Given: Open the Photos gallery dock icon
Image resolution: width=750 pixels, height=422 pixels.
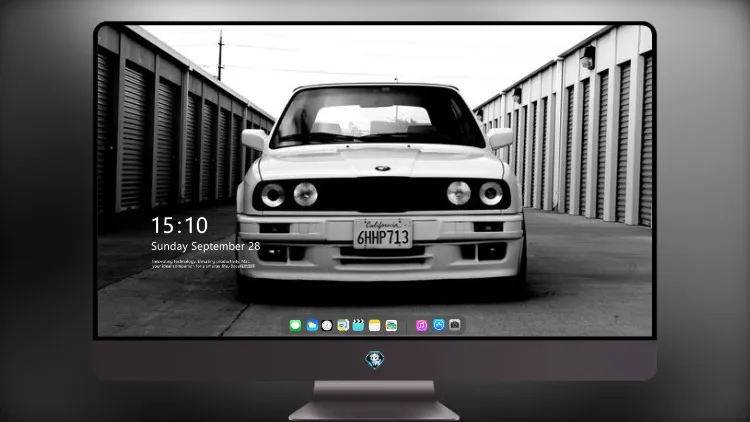Looking at the screenshot, I should (x=391, y=325).
